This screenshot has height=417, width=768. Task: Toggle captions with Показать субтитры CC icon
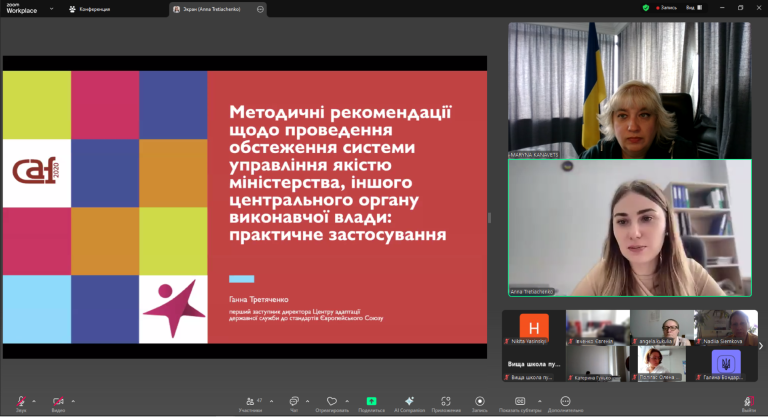[520, 401]
